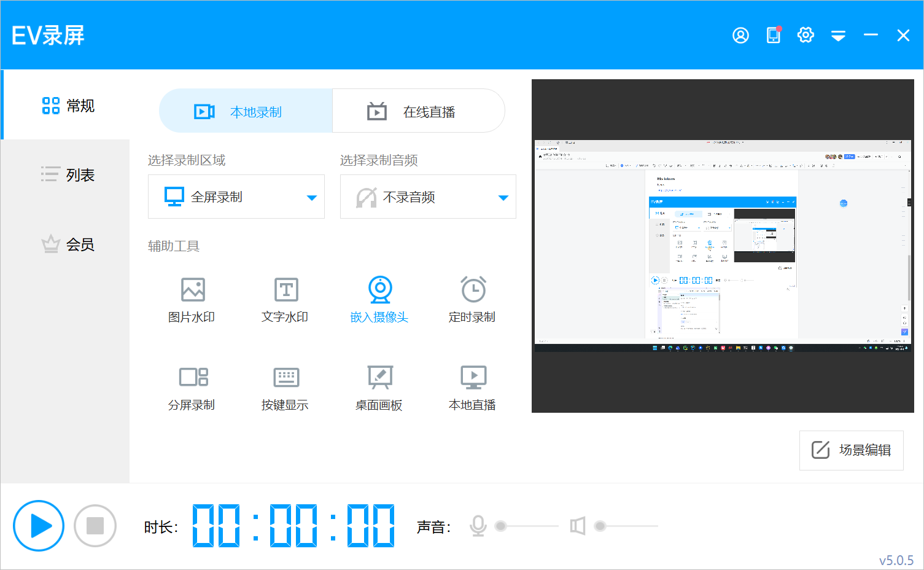Click the muted headphone icon beside 不录音频
Viewport: 924px width, 570px height.
(367, 197)
